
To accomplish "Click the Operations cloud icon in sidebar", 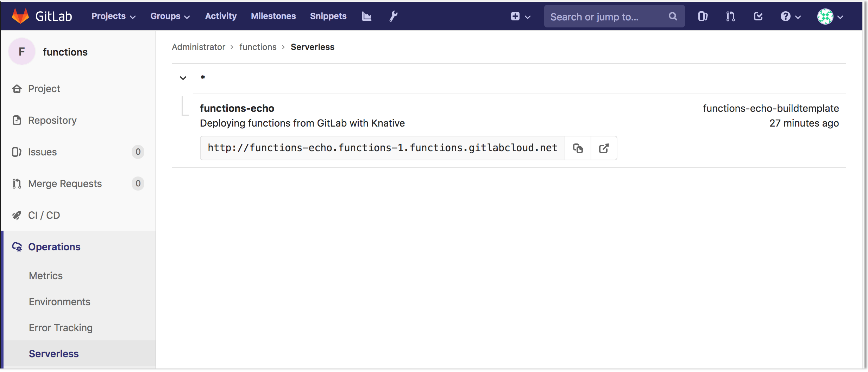I will [x=17, y=247].
